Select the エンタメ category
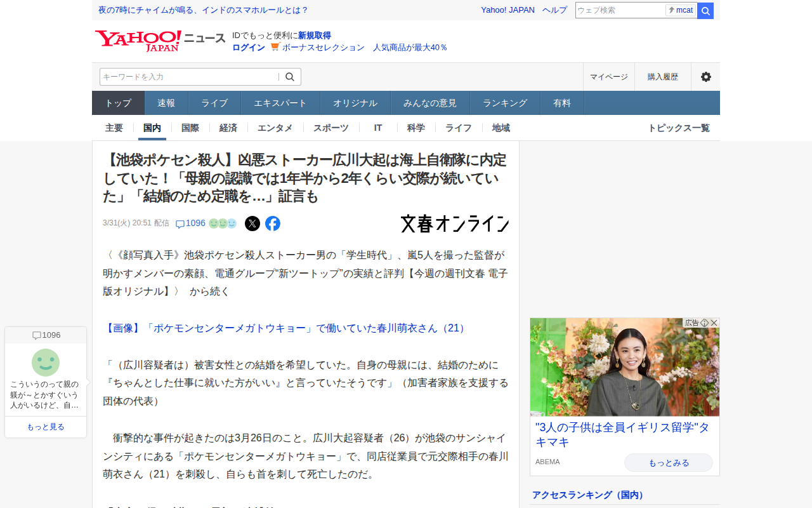Image resolution: width=812 pixels, height=508 pixels. [275, 128]
